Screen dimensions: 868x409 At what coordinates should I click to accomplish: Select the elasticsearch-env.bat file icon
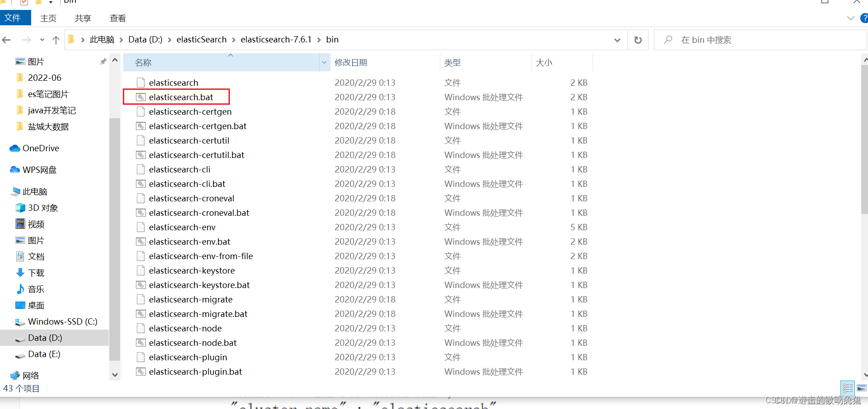point(141,242)
